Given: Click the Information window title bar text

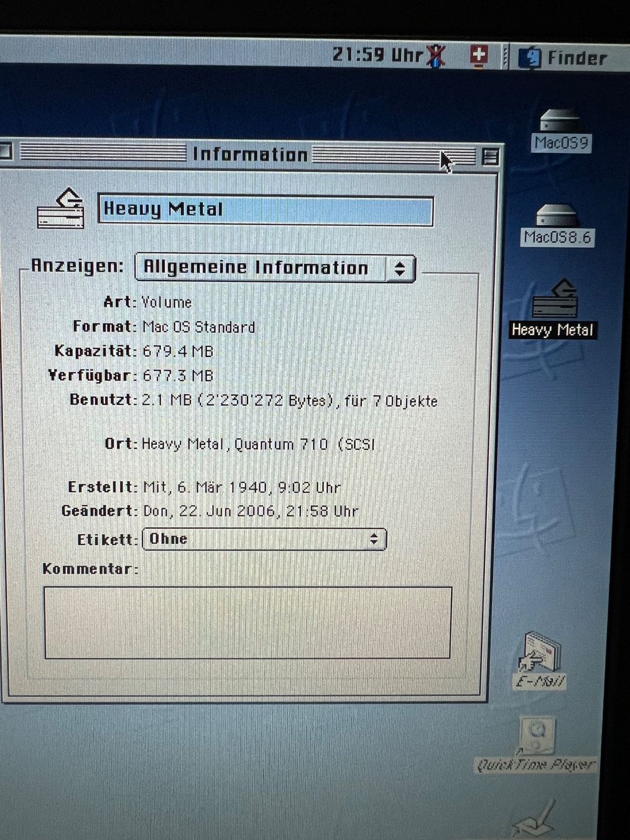Looking at the screenshot, I should click(x=250, y=154).
